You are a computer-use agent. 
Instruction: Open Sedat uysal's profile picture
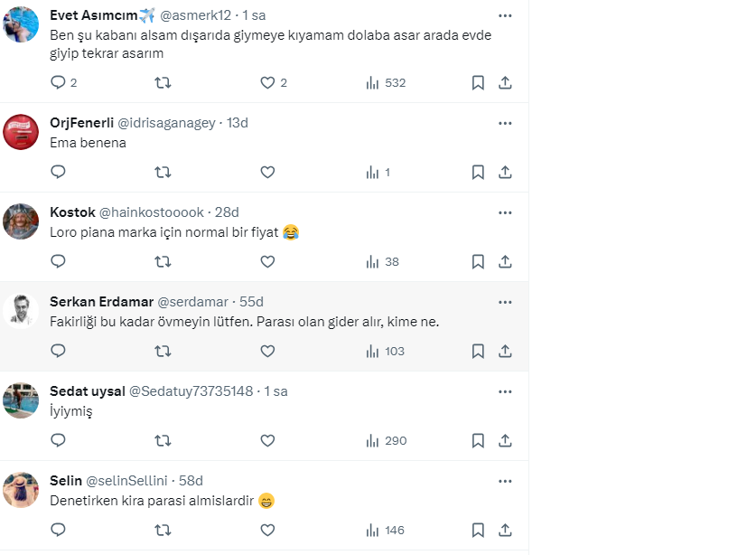[21, 400]
